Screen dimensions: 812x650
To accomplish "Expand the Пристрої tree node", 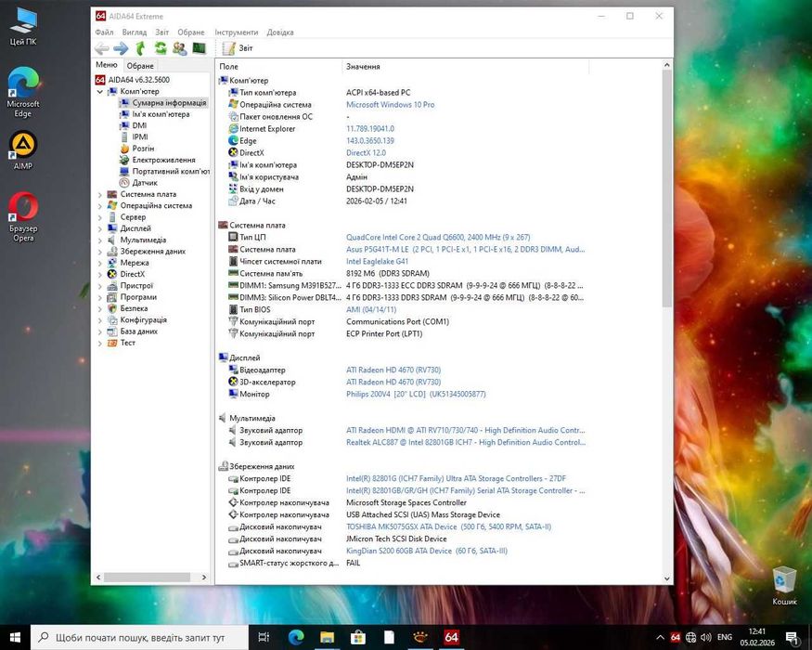I will [100, 286].
